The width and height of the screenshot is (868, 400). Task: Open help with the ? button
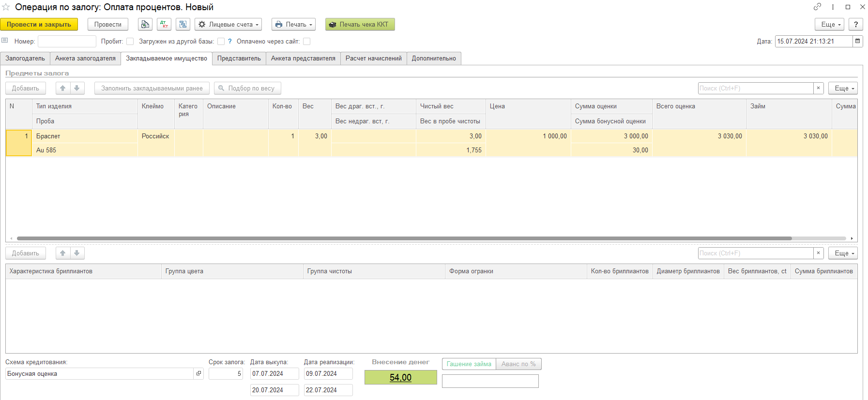click(x=856, y=24)
